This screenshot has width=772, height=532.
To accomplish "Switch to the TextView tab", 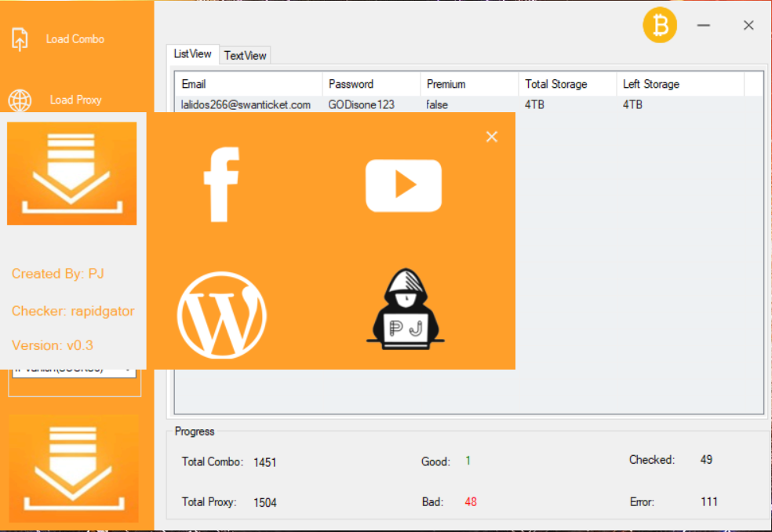I will [246, 56].
